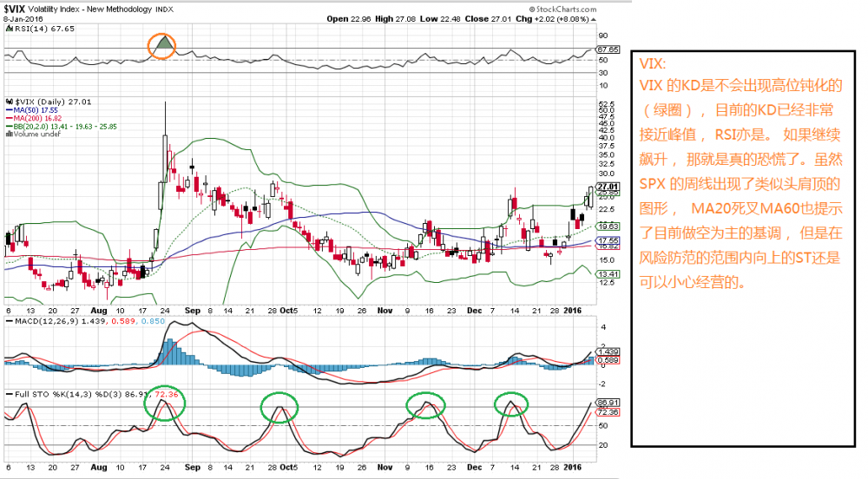Click the Volume undef legend entry
This screenshot has height=479, width=868.
click(35, 135)
